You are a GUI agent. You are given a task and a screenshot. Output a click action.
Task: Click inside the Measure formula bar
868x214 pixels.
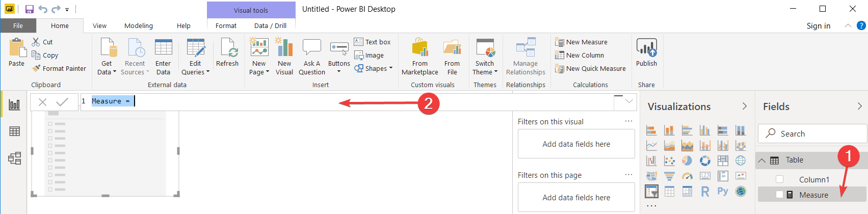(347, 102)
